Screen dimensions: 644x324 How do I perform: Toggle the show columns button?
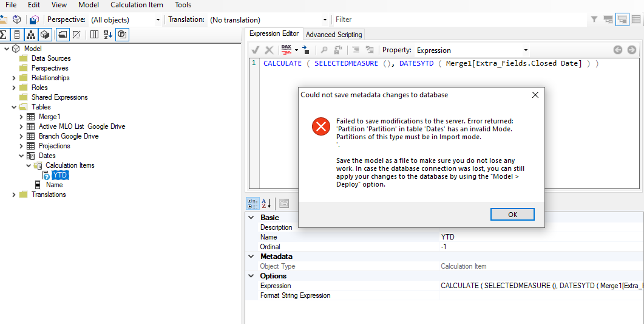(x=17, y=35)
